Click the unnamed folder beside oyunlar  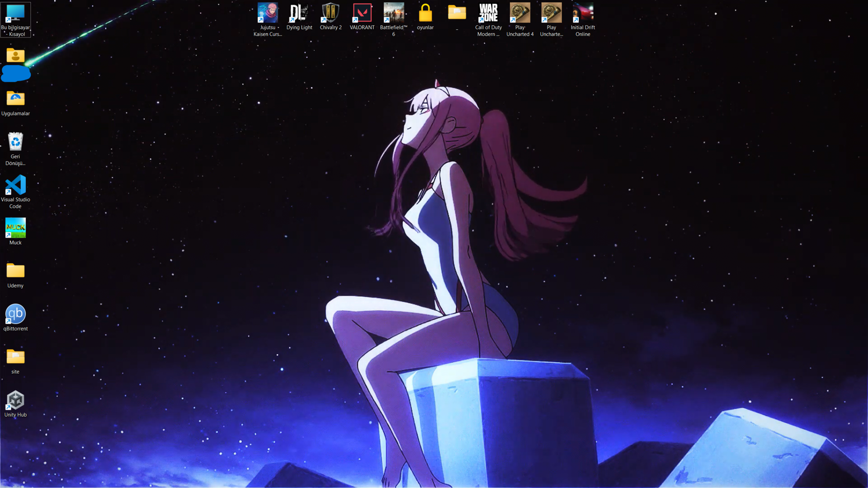(x=457, y=13)
